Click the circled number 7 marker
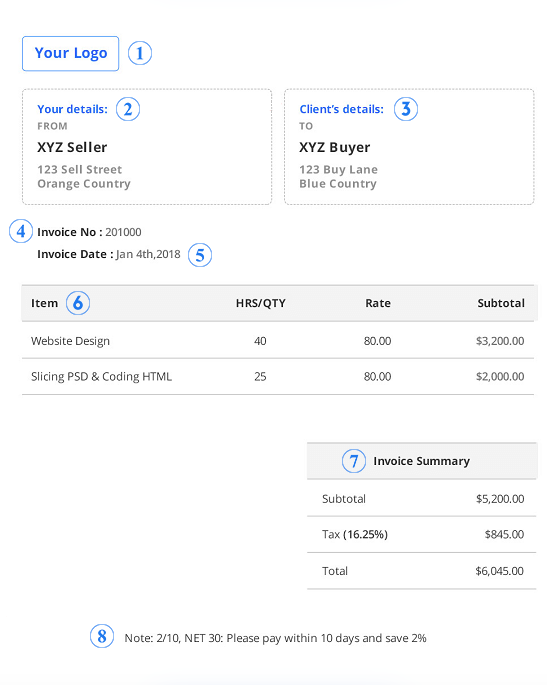This screenshot has height=685, width=547. click(x=354, y=461)
